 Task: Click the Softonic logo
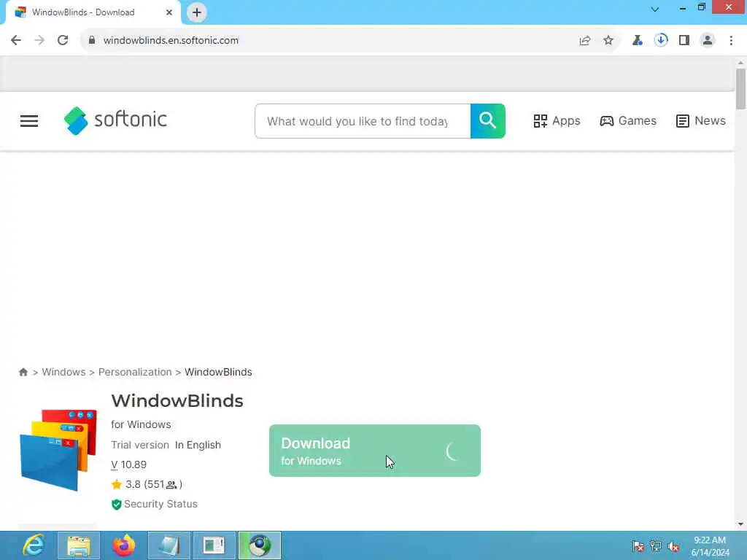click(115, 120)
